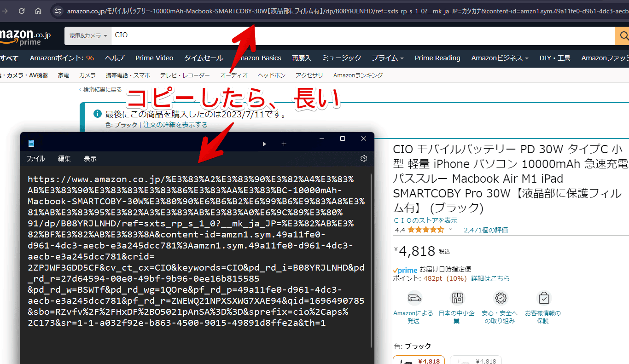Open 日本の中小企業 link
629x364 pixels.
(x=456, y=317)
